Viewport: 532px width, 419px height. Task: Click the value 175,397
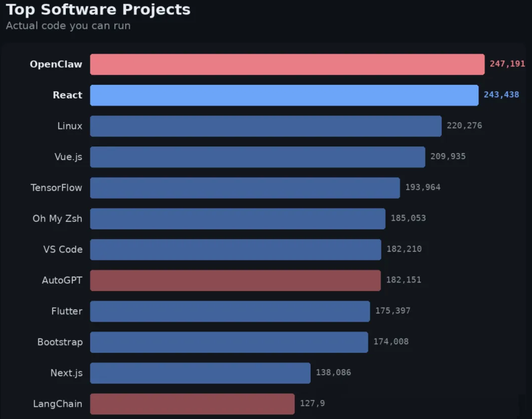tap(392, 311)
